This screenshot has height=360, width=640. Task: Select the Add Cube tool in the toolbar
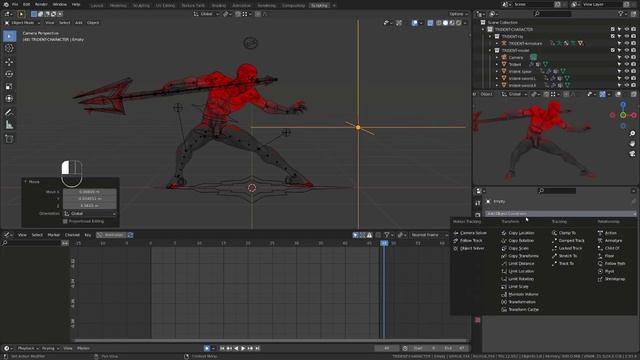9,139
